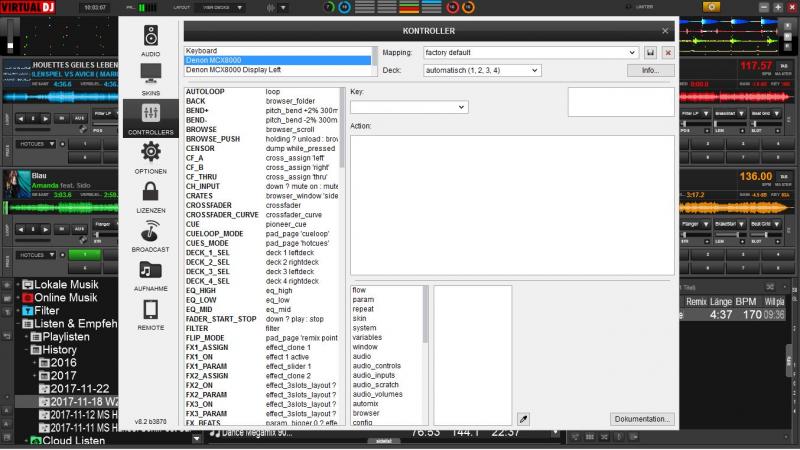Open the Deck dropdown showing automatisch
The width and height of the screenshot is (800, 450).
(x=482, y=70)
